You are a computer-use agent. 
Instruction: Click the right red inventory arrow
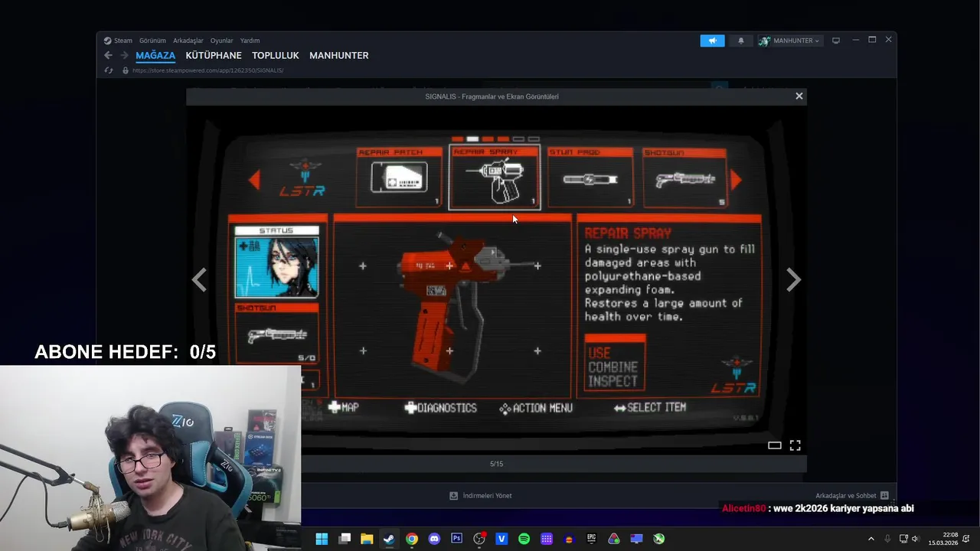click(737, 179)
